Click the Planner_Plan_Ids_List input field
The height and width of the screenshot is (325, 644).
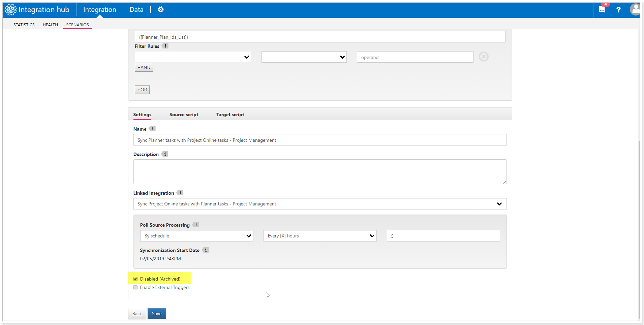click(x=320, y=37)
